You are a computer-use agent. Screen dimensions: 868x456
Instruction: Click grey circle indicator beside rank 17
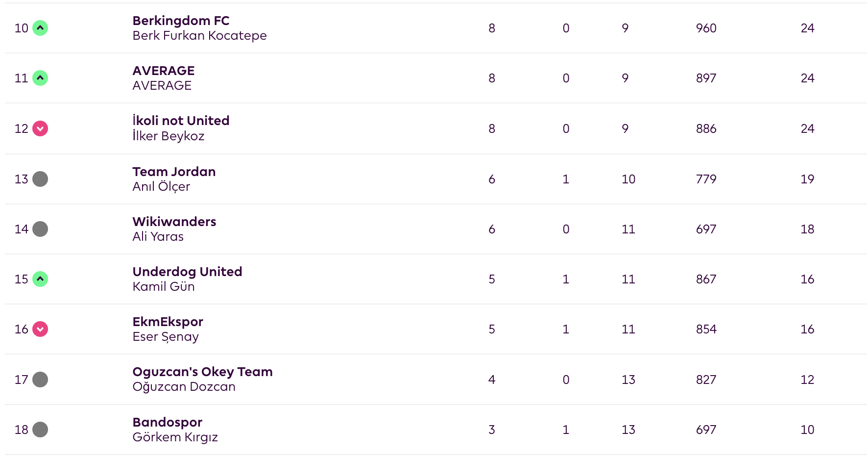(40, 380)
